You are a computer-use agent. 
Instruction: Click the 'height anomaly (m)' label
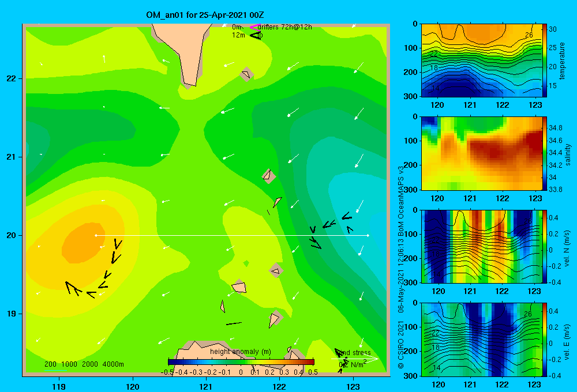click(240, 352)
